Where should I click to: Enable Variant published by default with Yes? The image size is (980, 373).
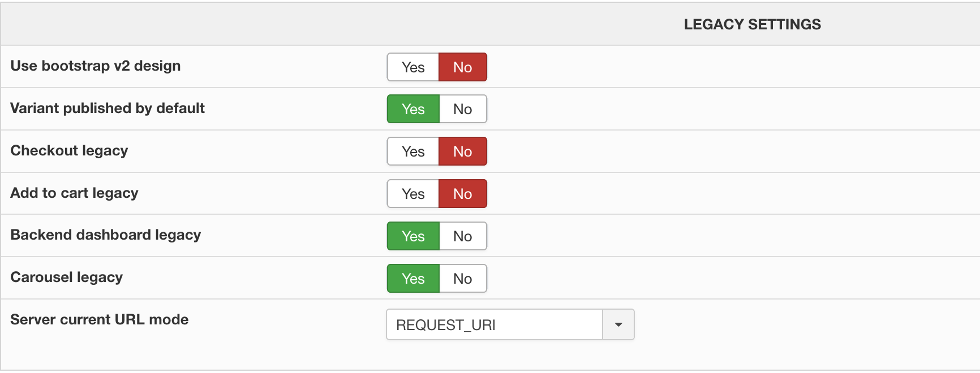click(x=413, y=109)
